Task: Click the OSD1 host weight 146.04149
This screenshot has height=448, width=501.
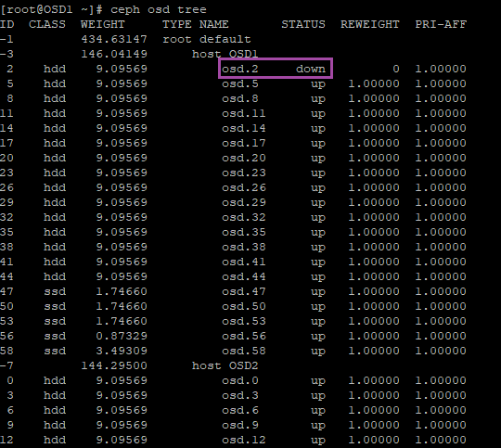Action: pos(114,54)
